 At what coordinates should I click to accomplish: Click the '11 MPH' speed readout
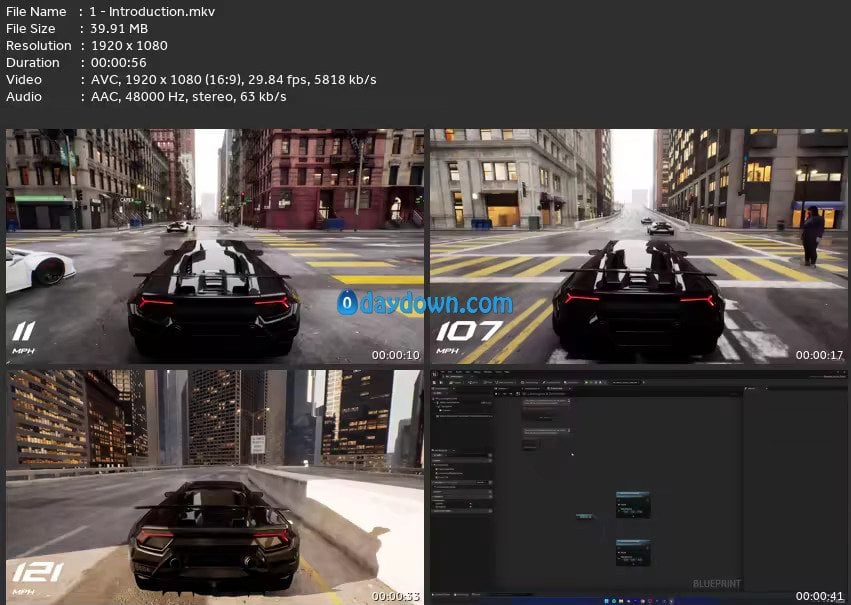point(24,338)
